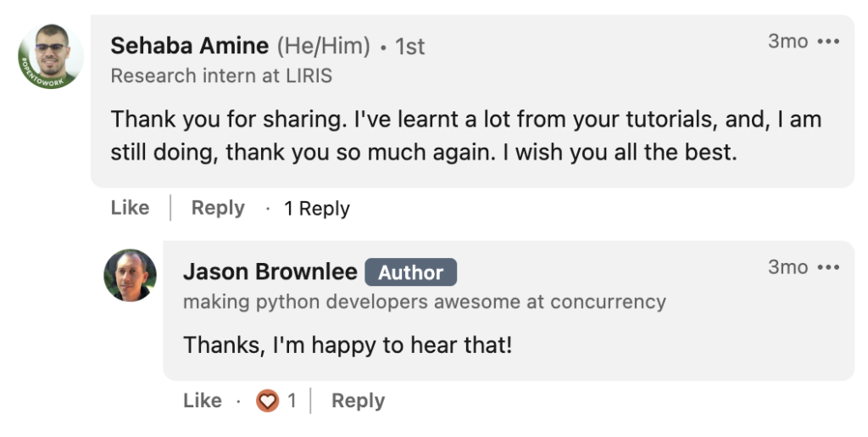The width and height of the screenshot is (868, 437).
Task: Click the "Thank you for sharing" comment text
Action: point(465,136)
